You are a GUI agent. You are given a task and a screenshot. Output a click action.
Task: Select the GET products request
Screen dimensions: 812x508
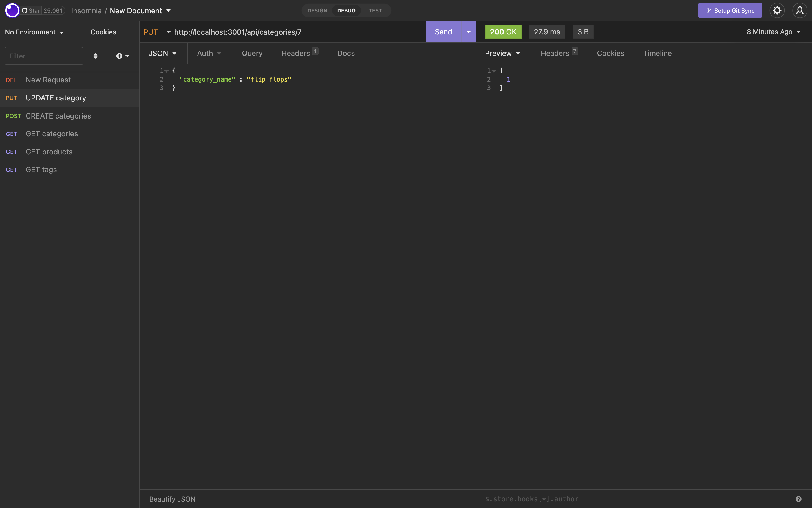point(69,152)
